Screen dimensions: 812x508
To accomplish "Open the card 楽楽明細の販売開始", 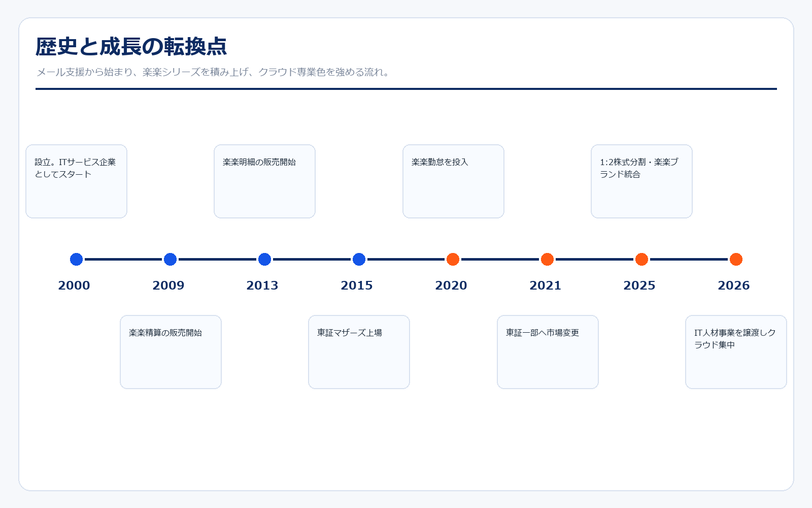I will tap(264, 181).
